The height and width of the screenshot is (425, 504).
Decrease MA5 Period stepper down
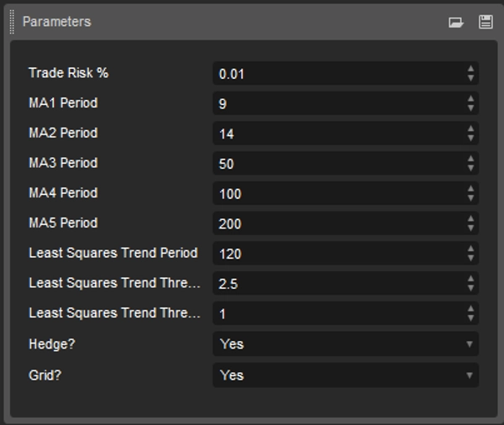(470, 228)
